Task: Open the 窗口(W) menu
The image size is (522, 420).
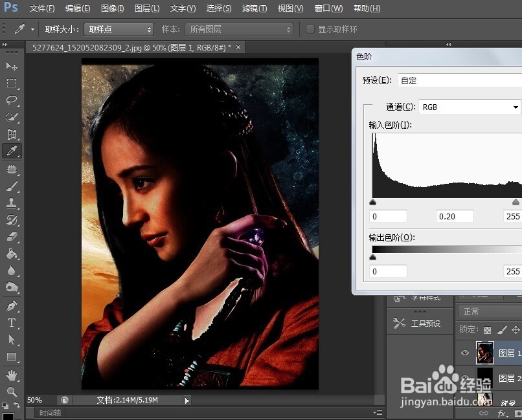Action: point(328,8)
